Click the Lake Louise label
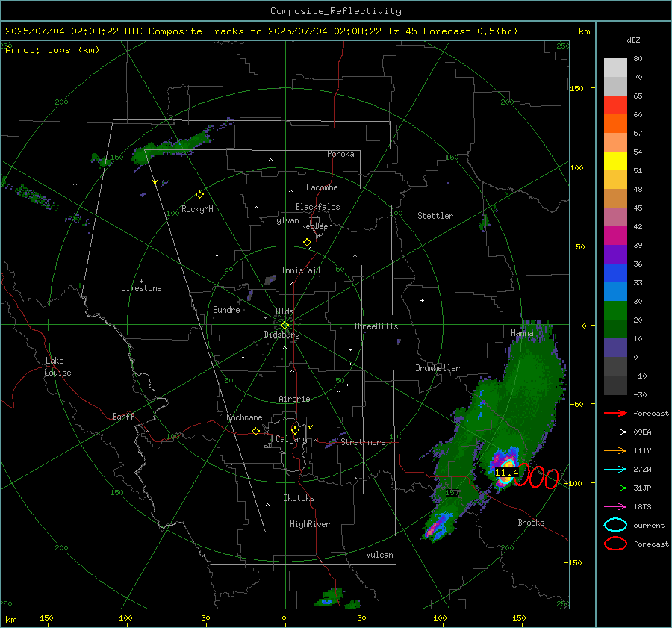 point(57,367)
